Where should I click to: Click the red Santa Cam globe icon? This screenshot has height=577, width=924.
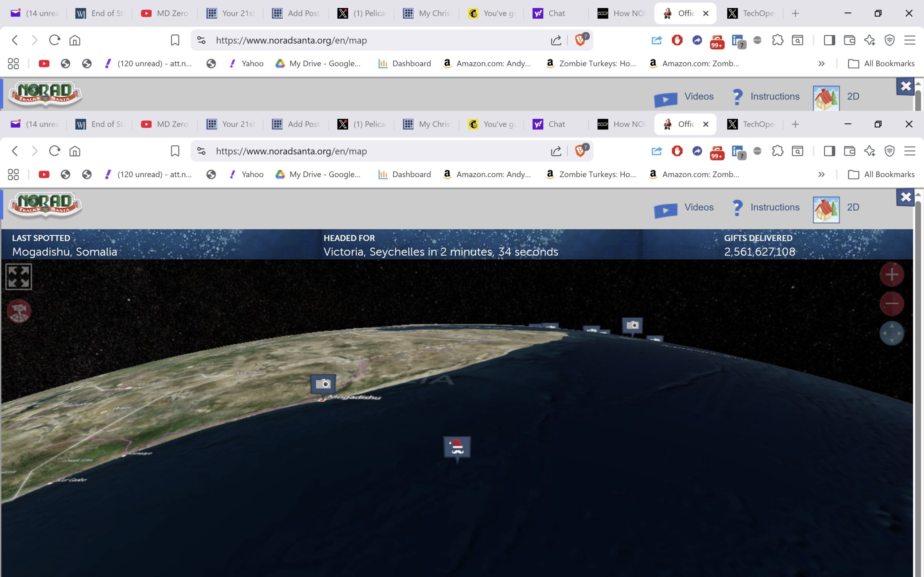click(19, 311)
